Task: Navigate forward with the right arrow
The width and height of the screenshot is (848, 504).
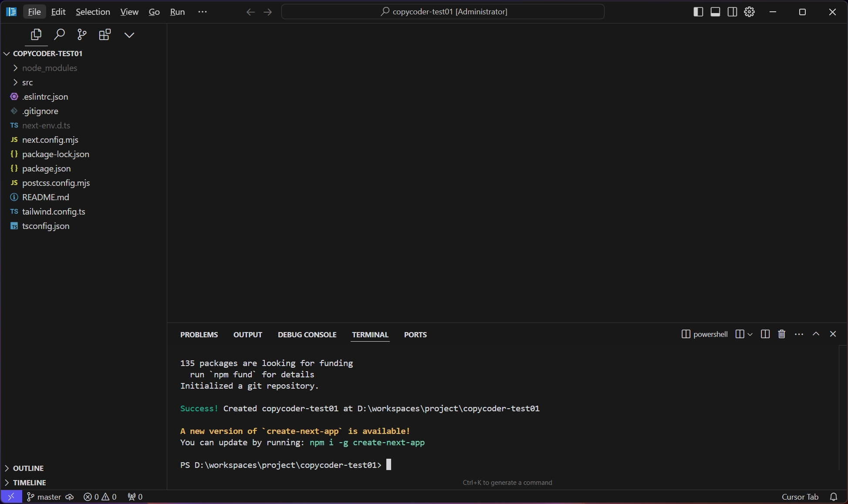Action: (268, 12)
